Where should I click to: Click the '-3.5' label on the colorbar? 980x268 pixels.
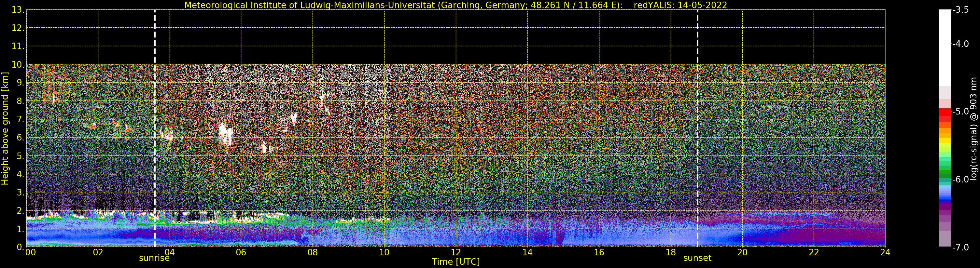[x=961, y=10]
